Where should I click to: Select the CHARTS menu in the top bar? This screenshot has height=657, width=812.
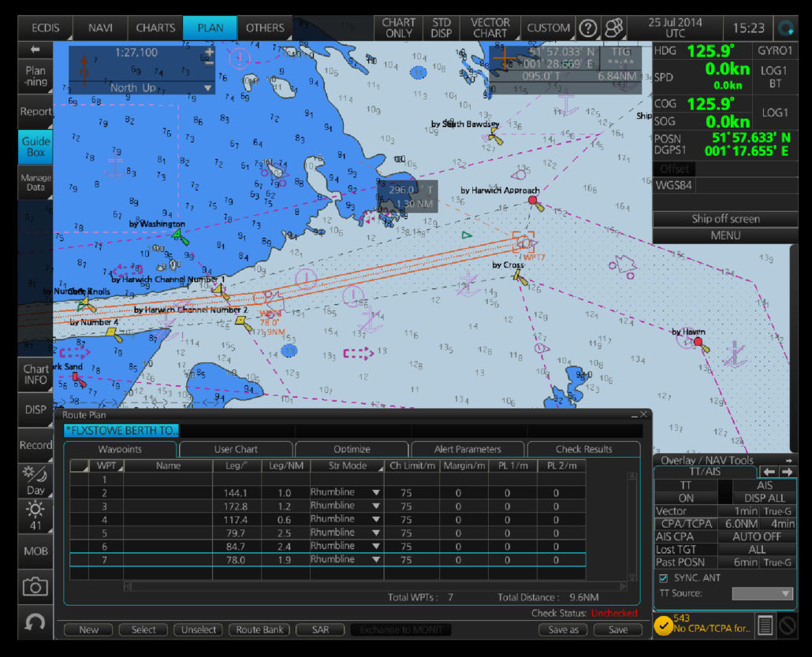tap(155, 28)
